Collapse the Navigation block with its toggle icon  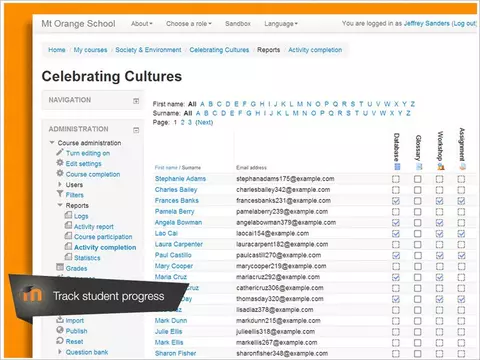(x=136, y=101)
